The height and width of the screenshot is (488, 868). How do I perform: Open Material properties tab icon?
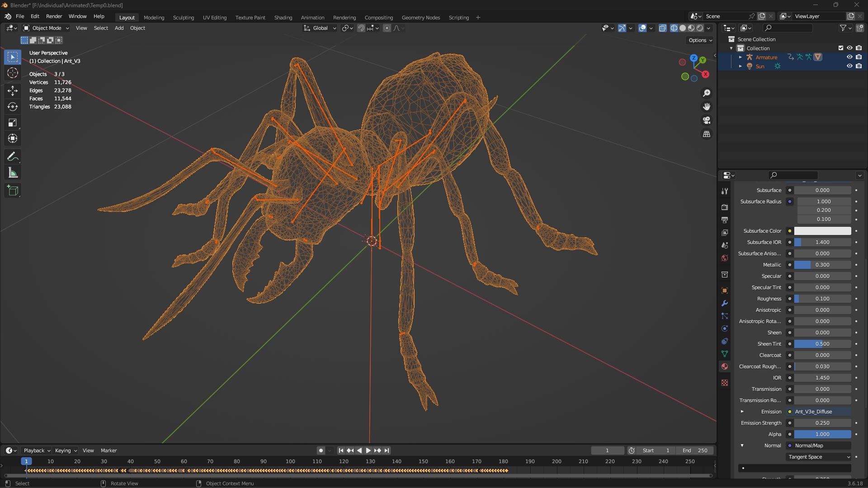pos(725,366)
